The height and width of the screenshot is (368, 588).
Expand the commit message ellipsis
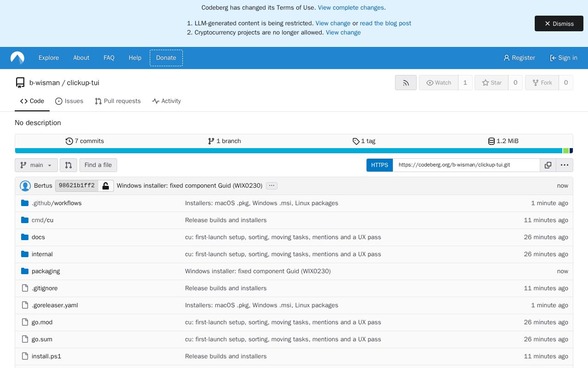tap(271, 186)
